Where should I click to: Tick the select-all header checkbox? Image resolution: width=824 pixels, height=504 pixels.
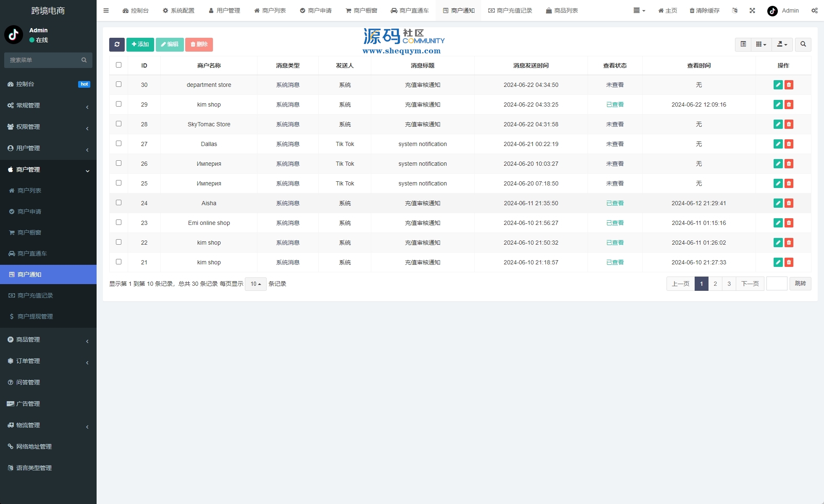click(x=118, y=65)
